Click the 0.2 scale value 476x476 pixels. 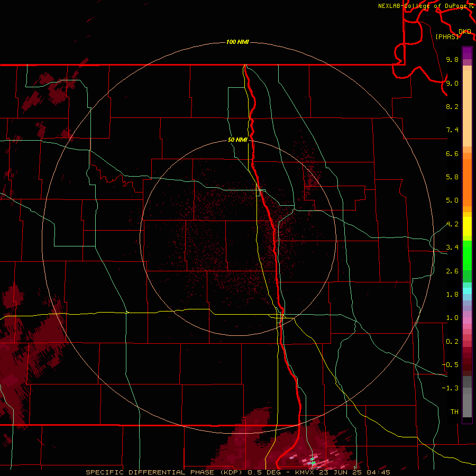click(452, 342)
